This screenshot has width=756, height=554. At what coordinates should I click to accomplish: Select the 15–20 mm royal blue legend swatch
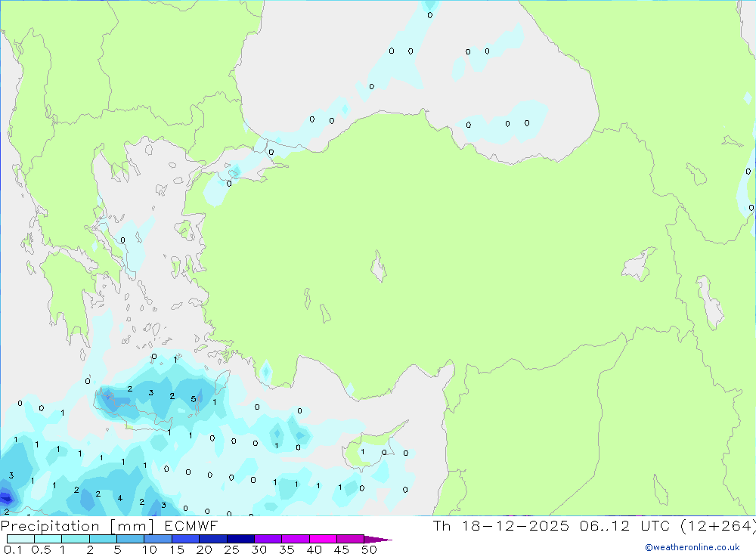186,539
